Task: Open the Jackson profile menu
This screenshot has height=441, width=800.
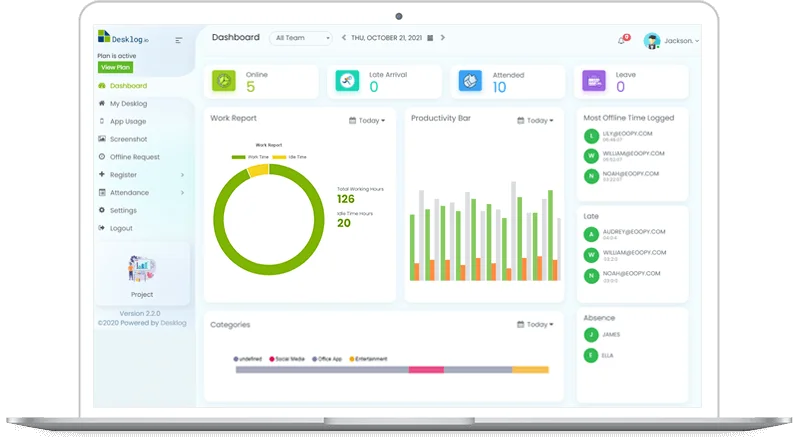Action: tap(671, 40)
